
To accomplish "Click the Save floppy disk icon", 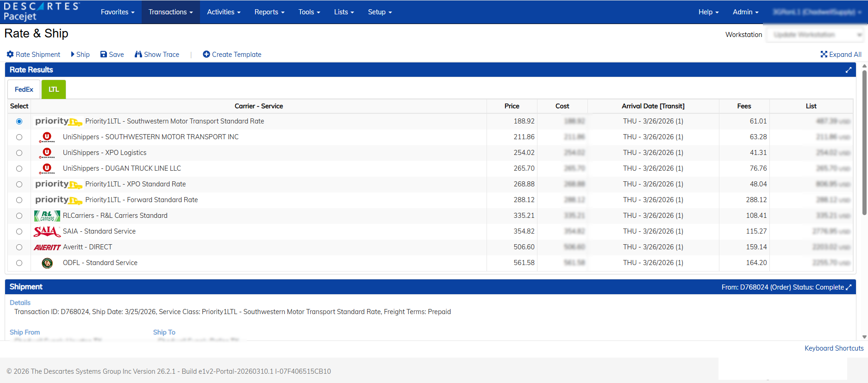I will click(x=104, y=54).
